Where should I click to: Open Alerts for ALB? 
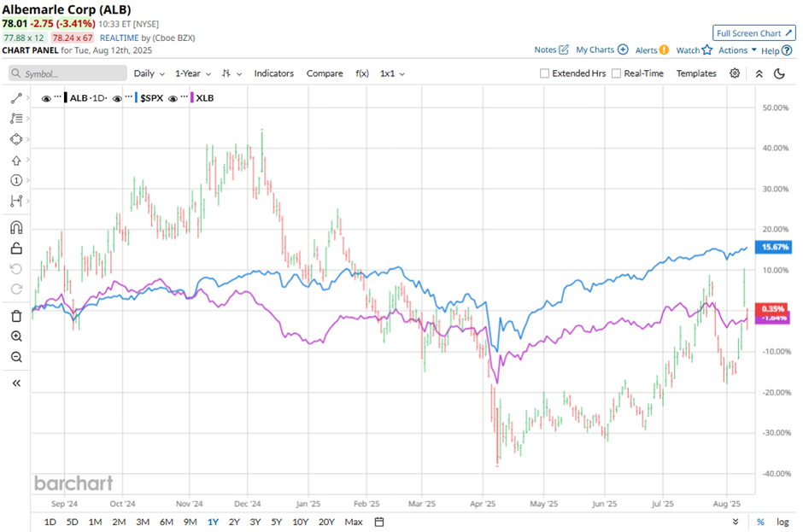[652, 50]
